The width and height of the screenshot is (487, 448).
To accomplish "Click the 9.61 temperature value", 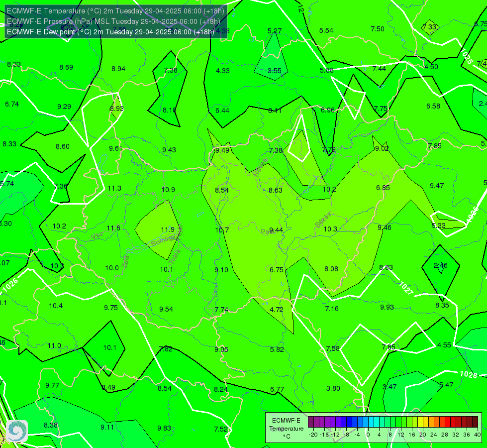I will click(116, 148).
